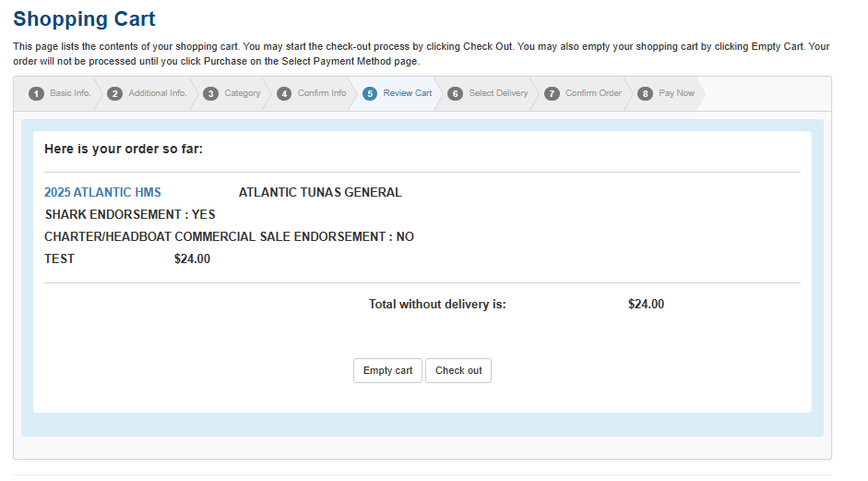Open the 2025 ATLANTIC HMS link
Screen dimensions: 868x481
click(x=102, y=193)
